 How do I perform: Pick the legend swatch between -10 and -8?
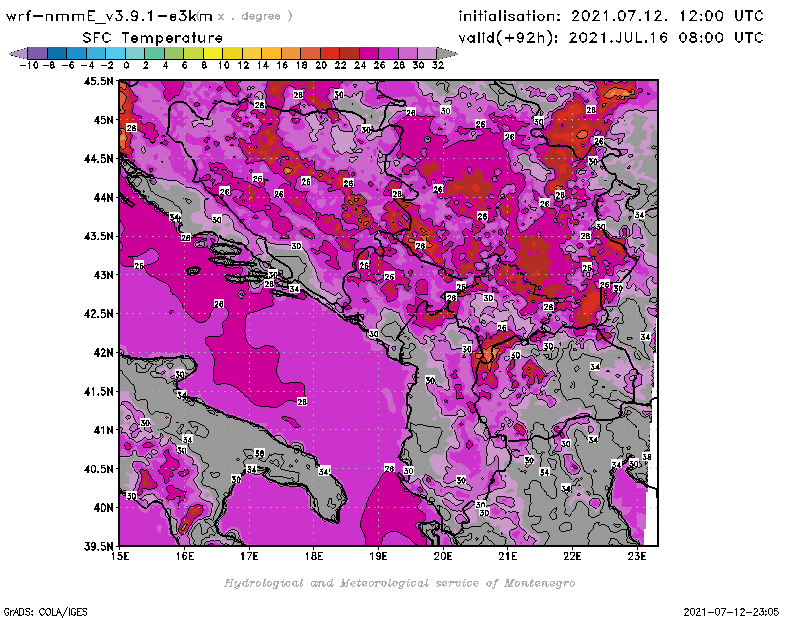[x=37, y=54]
